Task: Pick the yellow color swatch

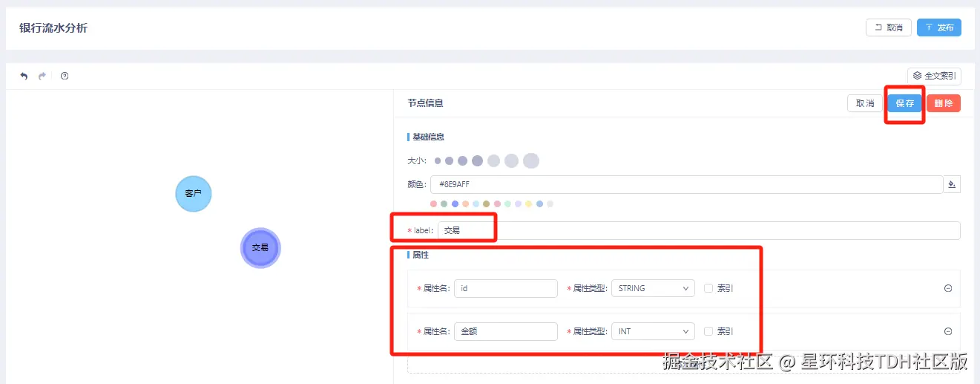Action: tap(529, 204)
